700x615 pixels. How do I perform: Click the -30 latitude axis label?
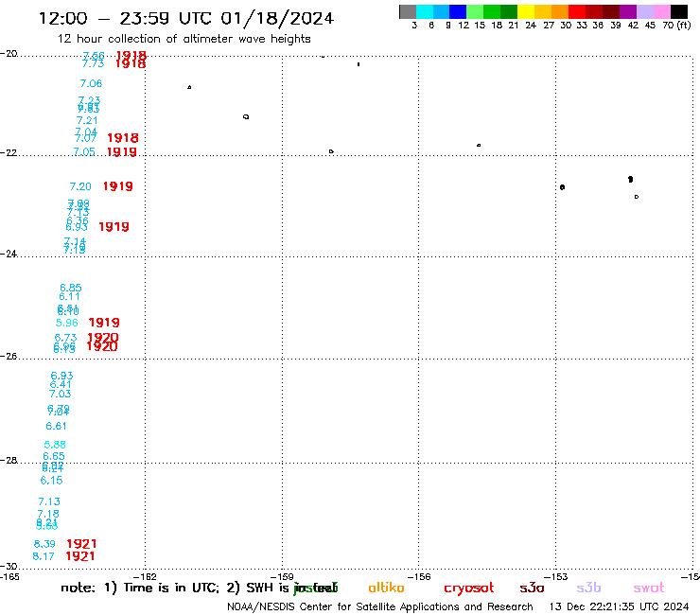(9, 567)
